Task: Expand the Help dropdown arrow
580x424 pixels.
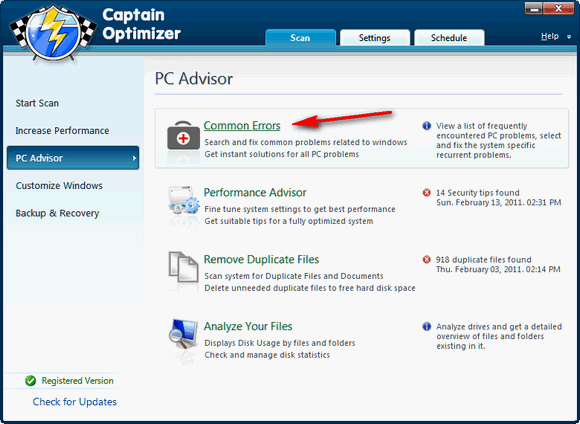Action: (x=569, y=37)
